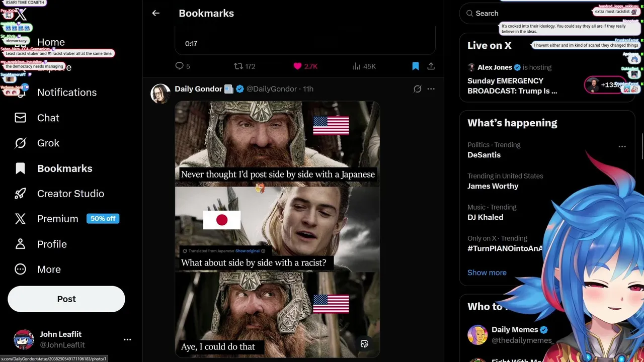Open the Creator Studio rocket icon
The height and width of the screenshot is (362, 644).
tap(20, 194)
